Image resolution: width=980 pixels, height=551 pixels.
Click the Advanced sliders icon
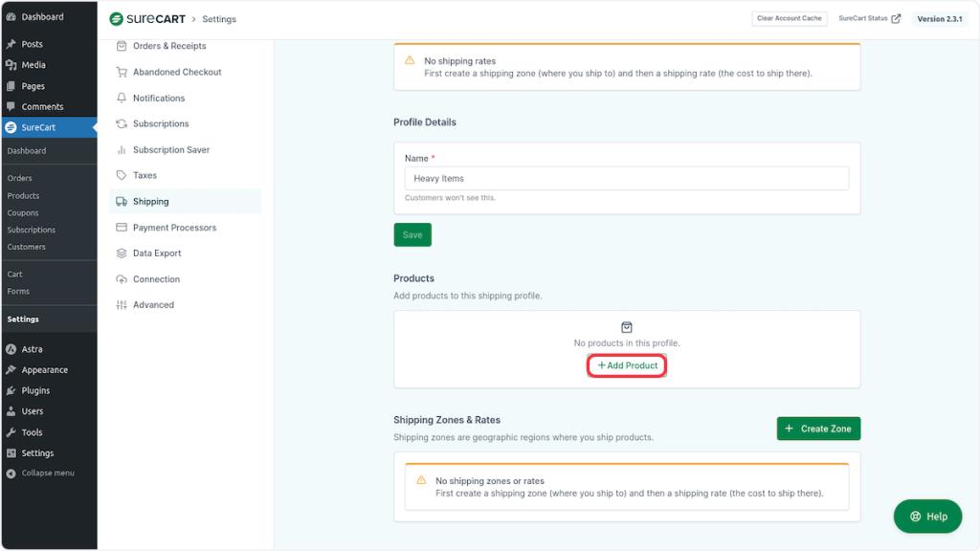coord(122,305)
